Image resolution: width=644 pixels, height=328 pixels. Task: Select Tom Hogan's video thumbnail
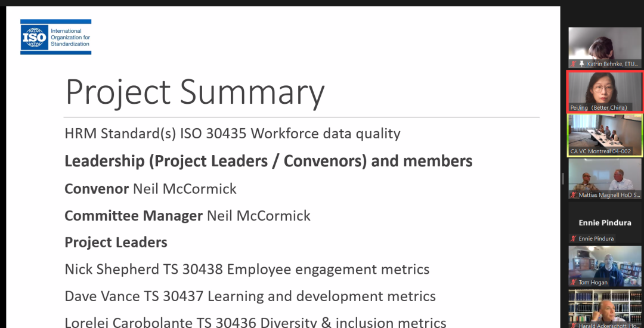pyautogui.click(x=605, y=263)
